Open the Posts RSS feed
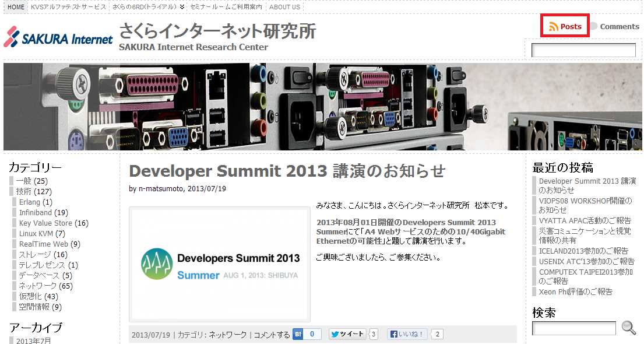Screen dimensions: 644x344 (565, 26)
